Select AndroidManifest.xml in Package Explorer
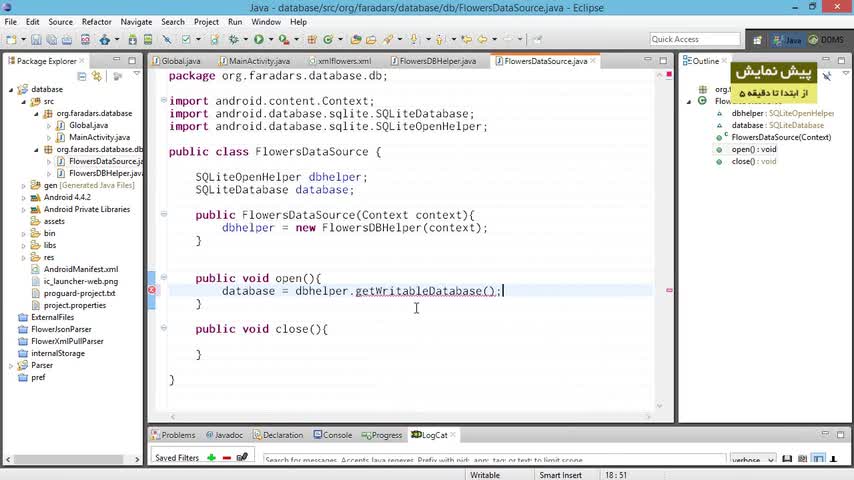 click(x=81, y=269)
